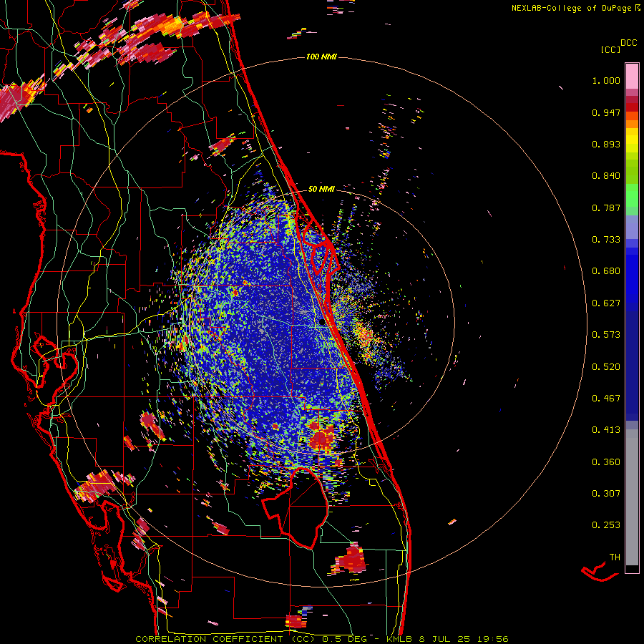The height and width of the screenshot is (644, 644).
Task: Select the 0.947 scale value
Action: 606,112
